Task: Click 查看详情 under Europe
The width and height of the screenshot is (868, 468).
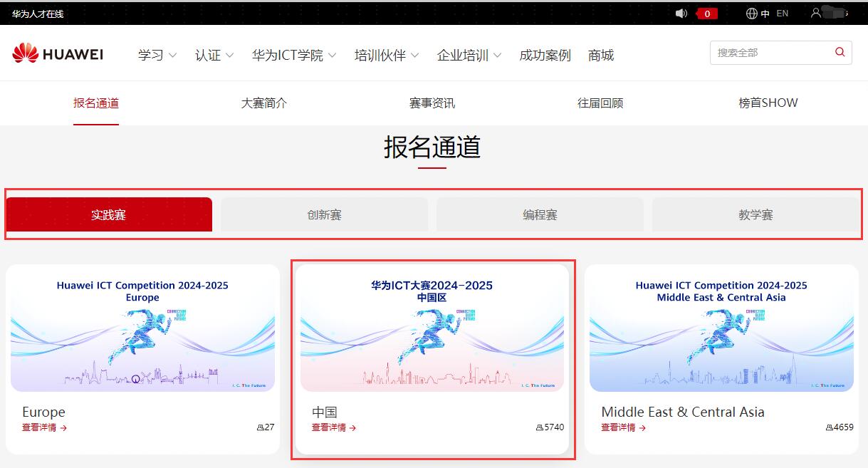Action: click(44, 427)
